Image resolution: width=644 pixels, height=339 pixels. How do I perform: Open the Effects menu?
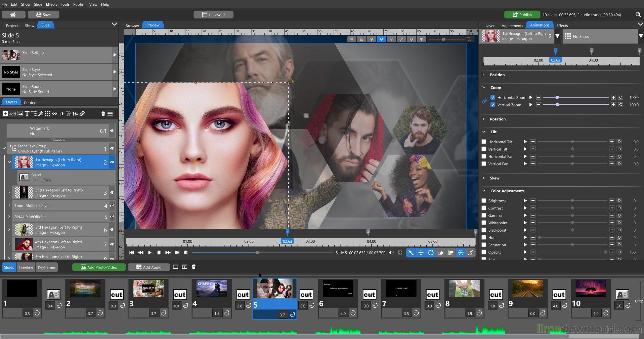[x=51, y=4]
